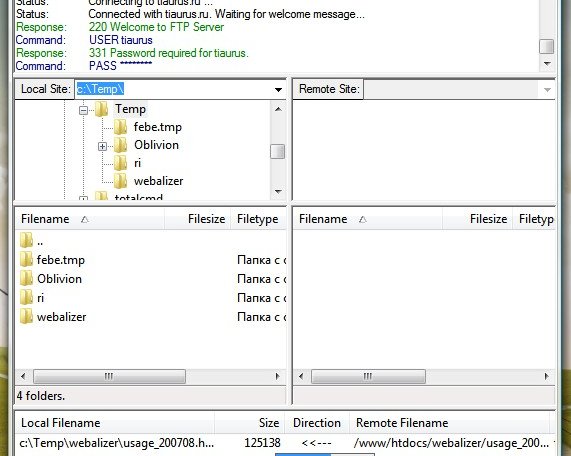
Task: Select ri label in local tree
Action: pos(137,163)
